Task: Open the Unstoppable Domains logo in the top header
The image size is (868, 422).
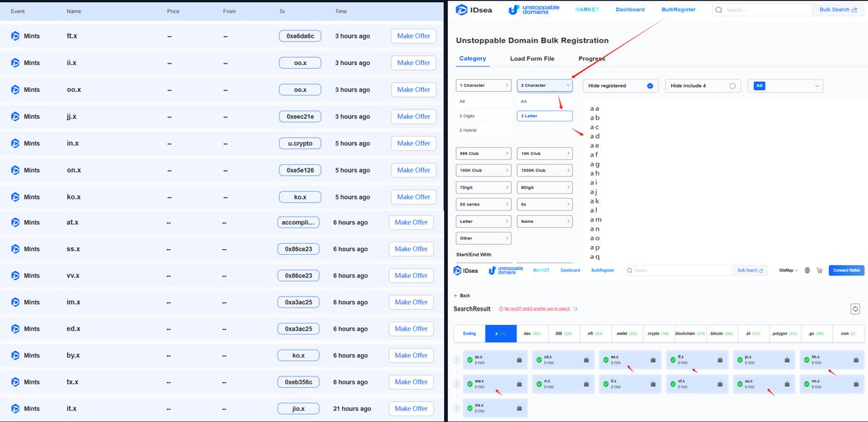Action: click(535, 10)
